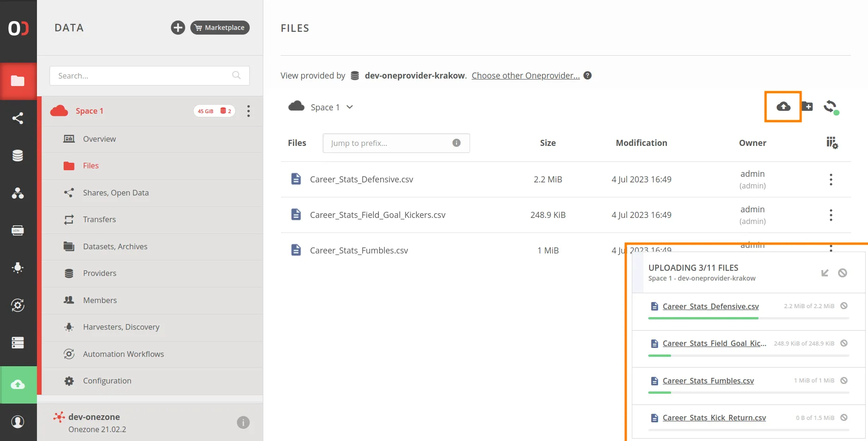Click the Choose other Oneprovider link

point(525,75)
